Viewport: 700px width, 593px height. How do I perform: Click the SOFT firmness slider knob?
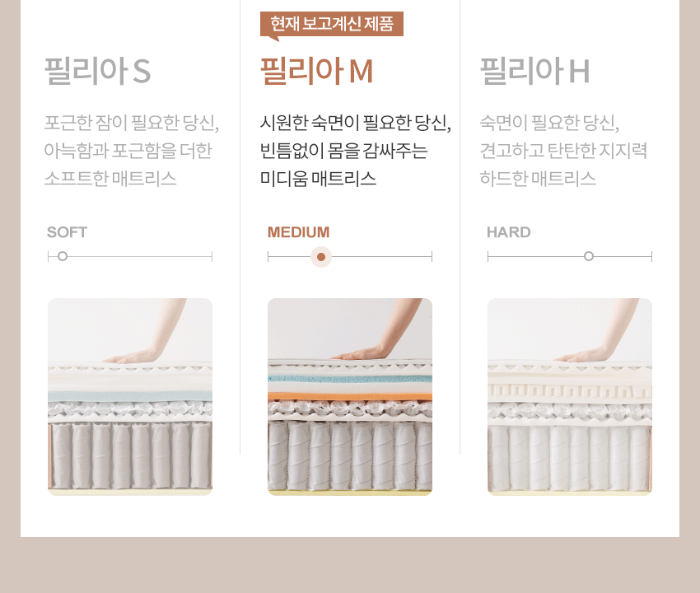click(x=63, y=256)
